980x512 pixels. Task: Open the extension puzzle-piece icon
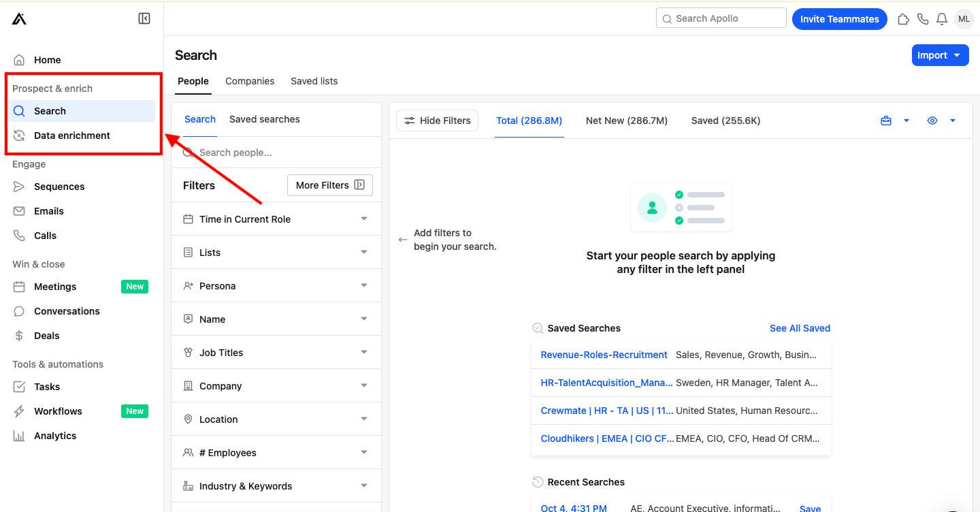904,19
